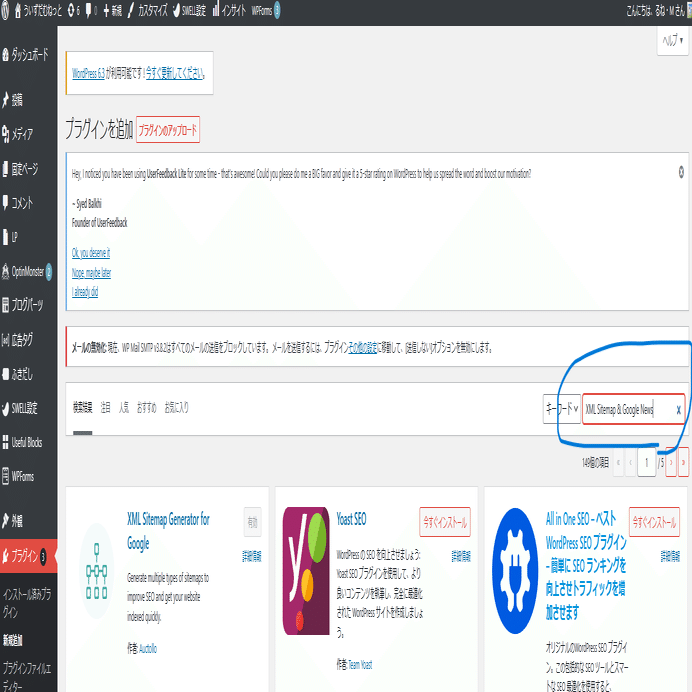This screenshot has width=692, height=692.
Task: Open the Add New plugin submenu
Action: point(13,640)
